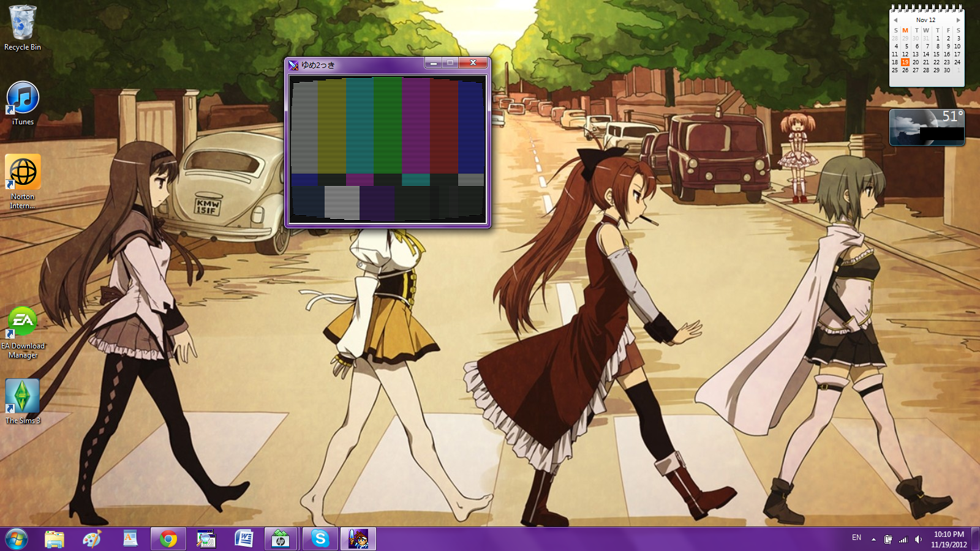Switch to the ゆめ2っき game taskbar button
This screenshot has height=551, width=980.
358,539
